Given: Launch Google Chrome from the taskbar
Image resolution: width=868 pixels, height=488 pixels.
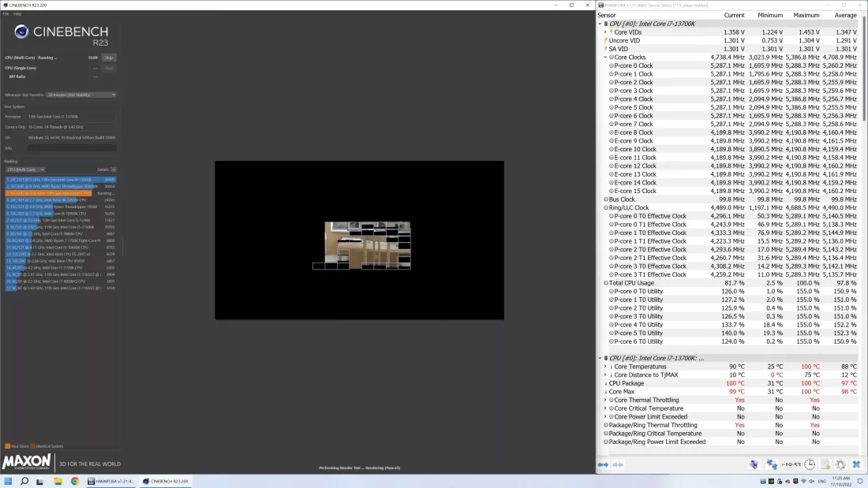Looking at the screenshot, I should click(75, 482).
